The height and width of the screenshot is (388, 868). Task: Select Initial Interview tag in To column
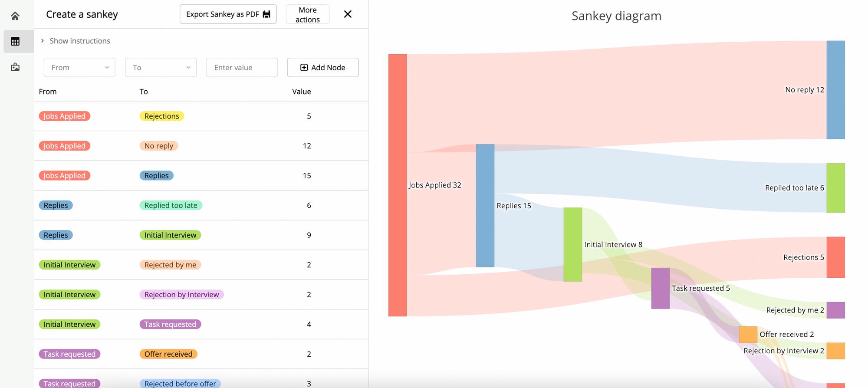point(171,235)
